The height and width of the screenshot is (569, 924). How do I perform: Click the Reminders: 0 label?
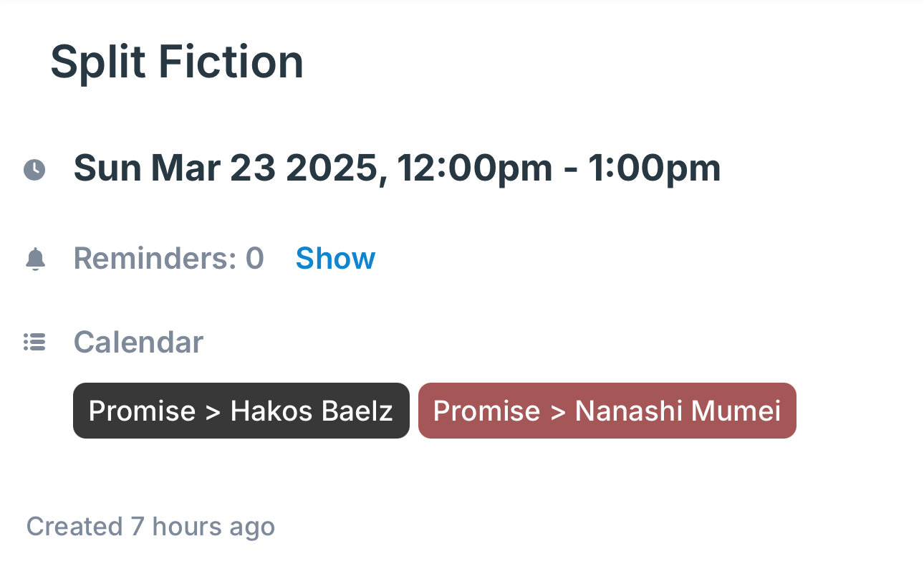tap(169, 258)
